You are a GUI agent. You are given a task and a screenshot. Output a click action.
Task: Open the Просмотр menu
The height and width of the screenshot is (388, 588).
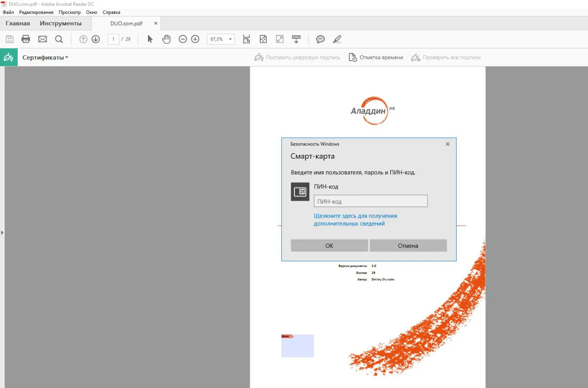pyautogui.click(x=69, y=12)
